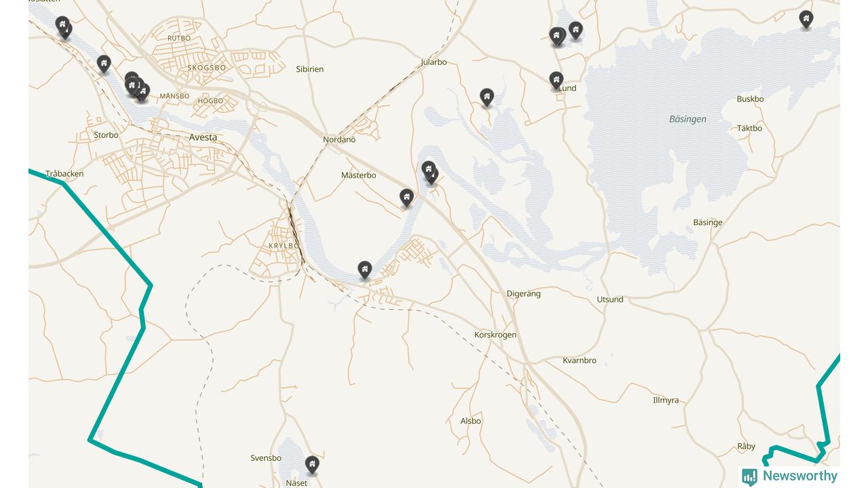The image size is (868, 488).
Task: Select the house marker southeast of Jularbo
Action: (486, 97)
